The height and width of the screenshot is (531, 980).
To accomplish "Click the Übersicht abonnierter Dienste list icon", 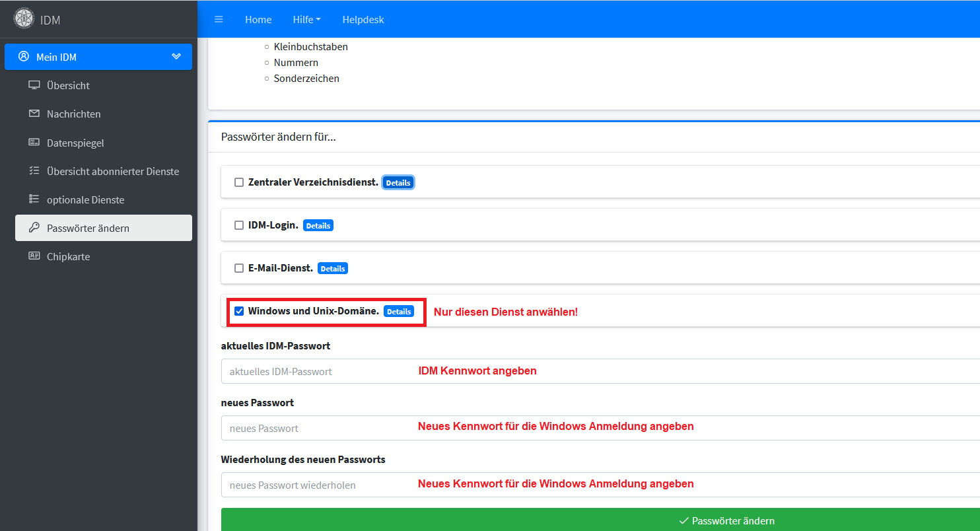I will (x=34, y=171).
